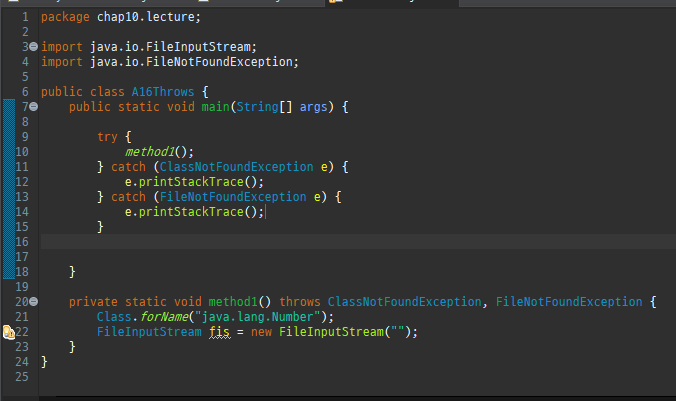Click the underlined 'fis' variable on line 22
The height and width of the screenshot is (401, 676).
219,332
